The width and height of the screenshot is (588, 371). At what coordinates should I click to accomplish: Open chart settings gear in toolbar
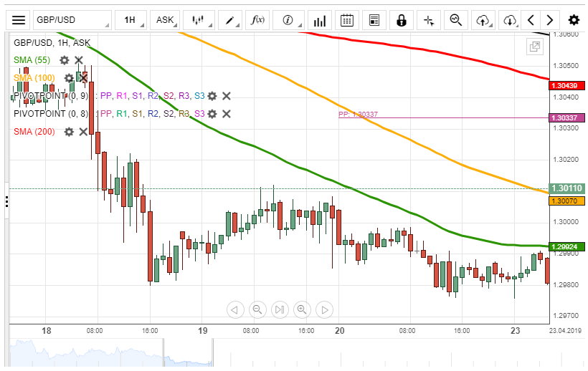pyautogui.click(x=574, y=20)
